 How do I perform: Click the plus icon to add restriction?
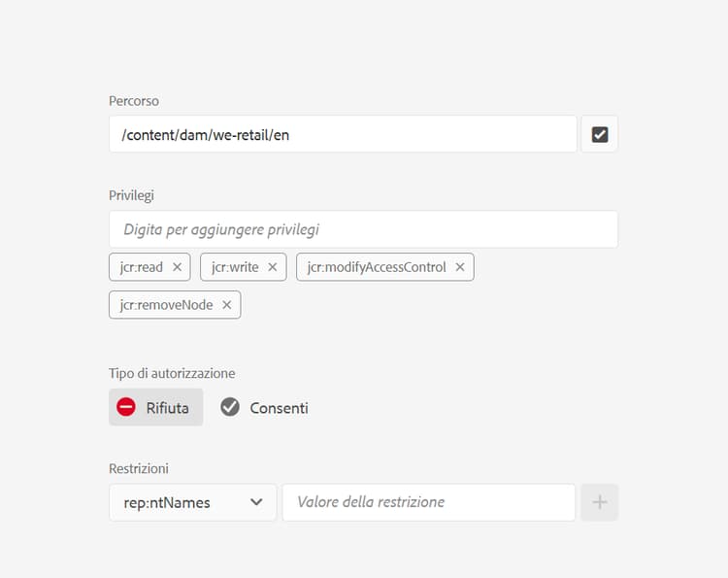(x=600, y=502)
